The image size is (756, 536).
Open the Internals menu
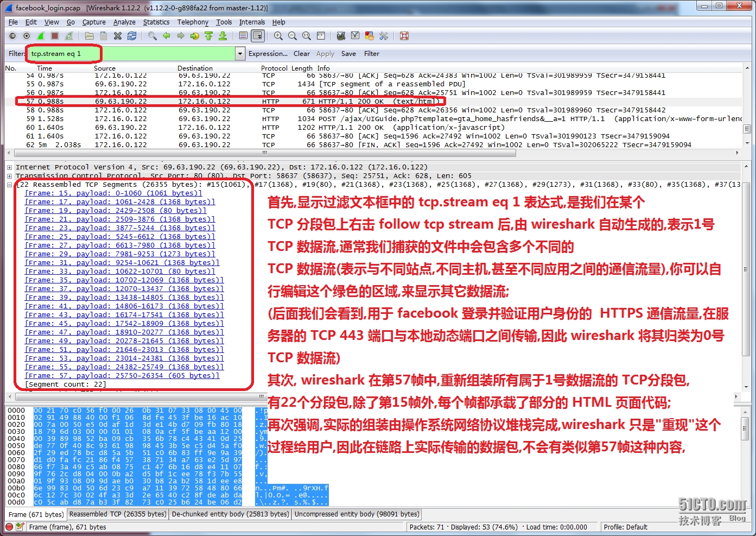[252, 22]
